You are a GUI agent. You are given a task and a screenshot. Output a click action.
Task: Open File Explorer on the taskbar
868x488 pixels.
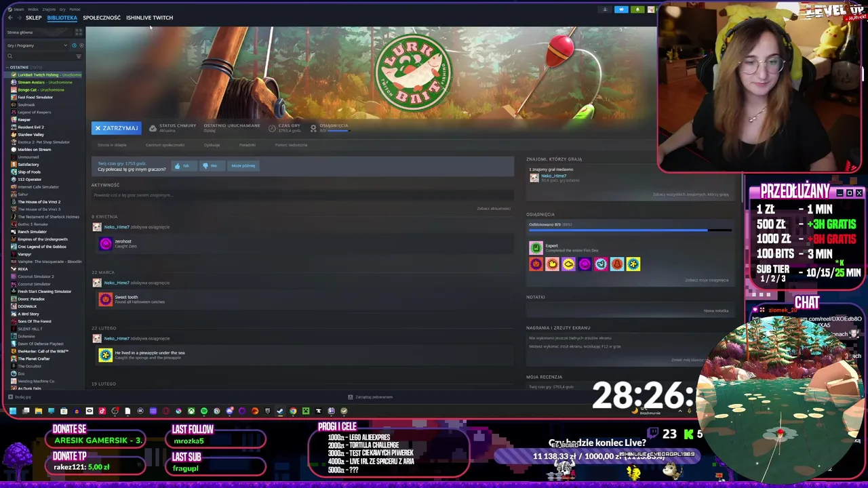pos(38,411)
